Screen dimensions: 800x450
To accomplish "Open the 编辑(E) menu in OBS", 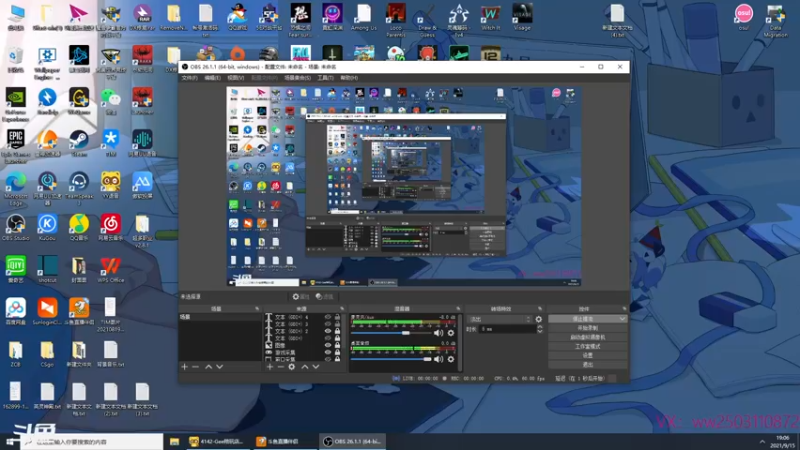I will tap(212, 78).
